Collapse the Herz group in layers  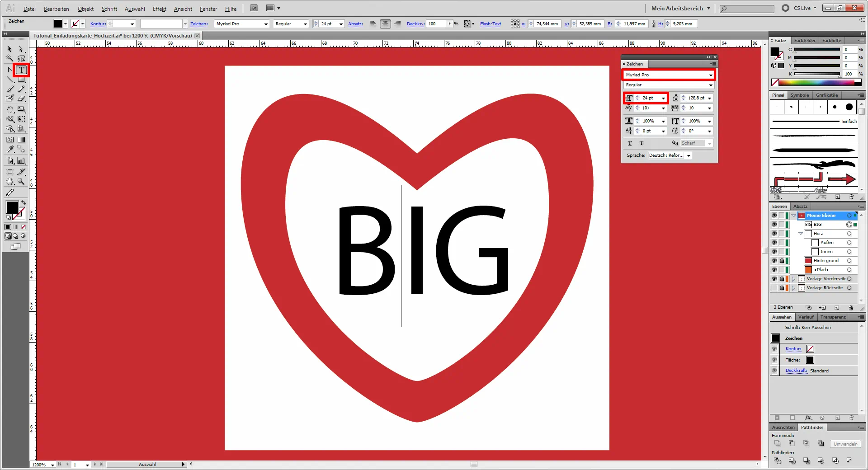click(800, 234)
